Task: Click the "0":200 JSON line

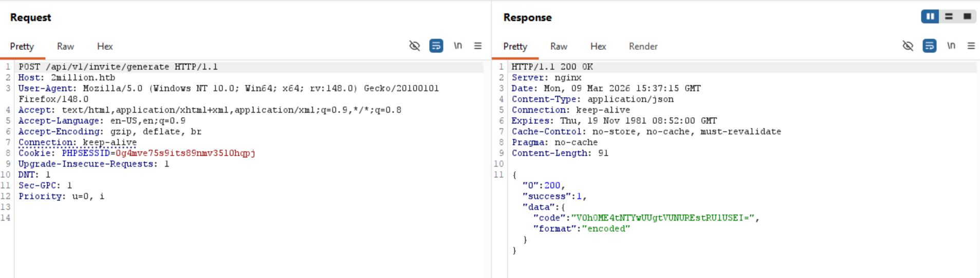Action: coord(544,186)
